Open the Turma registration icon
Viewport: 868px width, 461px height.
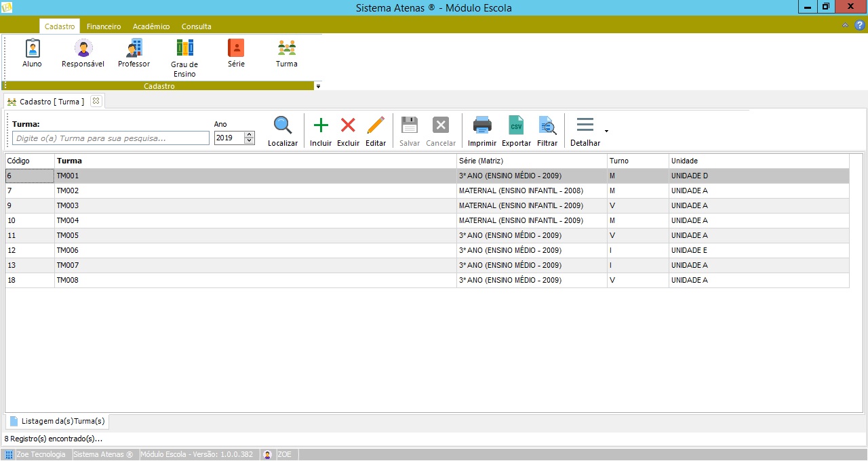(x=287, y=48)
